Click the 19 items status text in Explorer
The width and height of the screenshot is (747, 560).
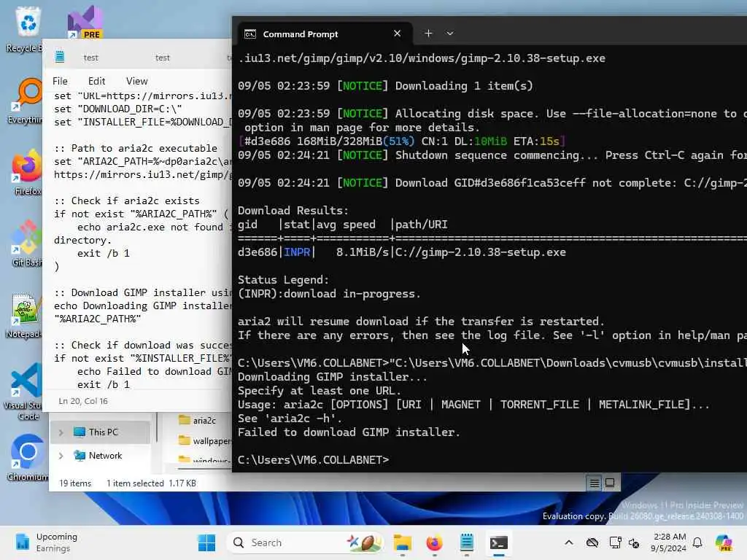(75, 483)
